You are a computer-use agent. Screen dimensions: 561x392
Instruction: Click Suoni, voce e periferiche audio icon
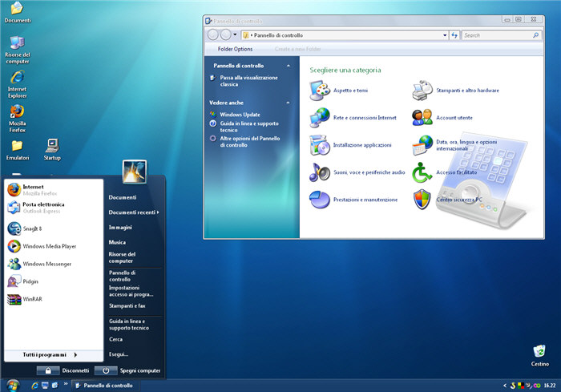pos(320,172)
